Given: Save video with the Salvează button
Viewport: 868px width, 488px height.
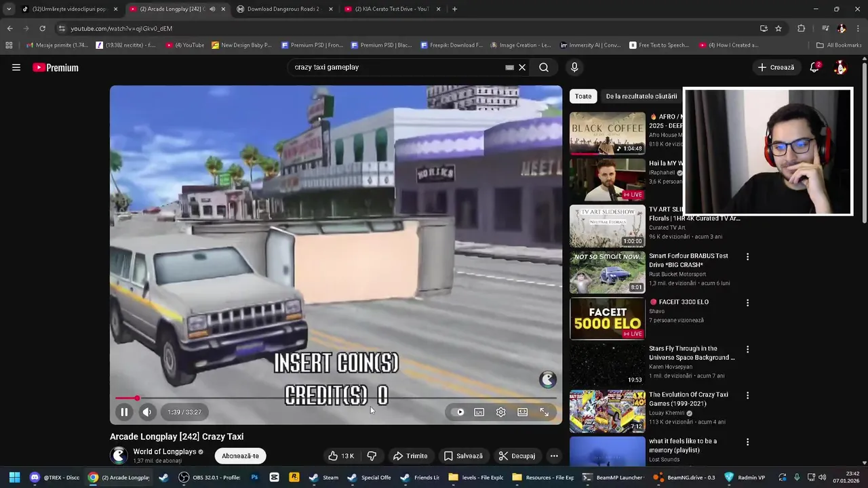Looking at the screenshot, I should [463, 455].
